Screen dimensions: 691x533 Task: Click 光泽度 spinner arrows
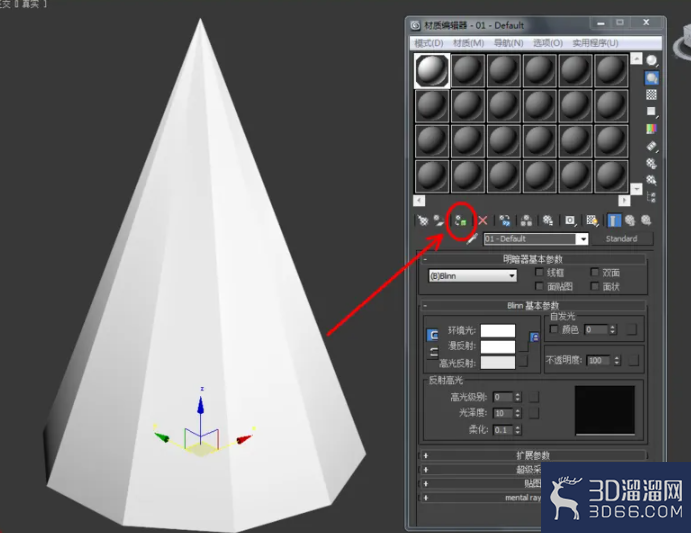[518, 413]
